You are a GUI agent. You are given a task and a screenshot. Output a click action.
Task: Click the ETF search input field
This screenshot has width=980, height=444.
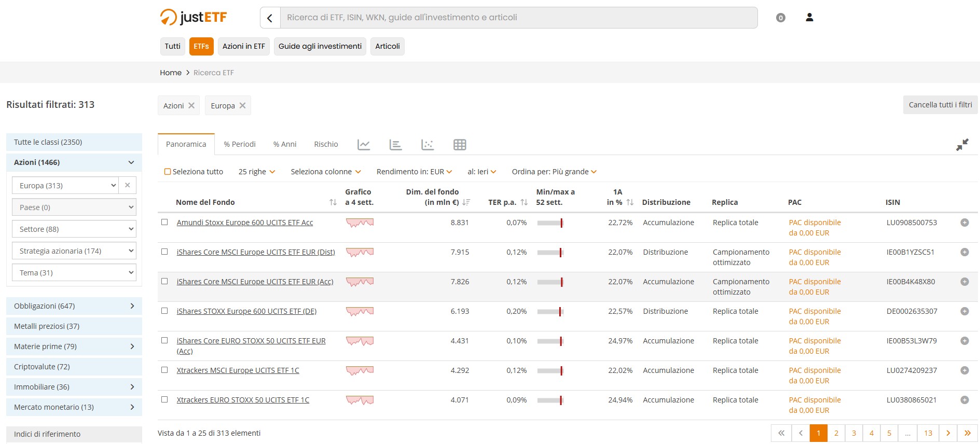519,18
